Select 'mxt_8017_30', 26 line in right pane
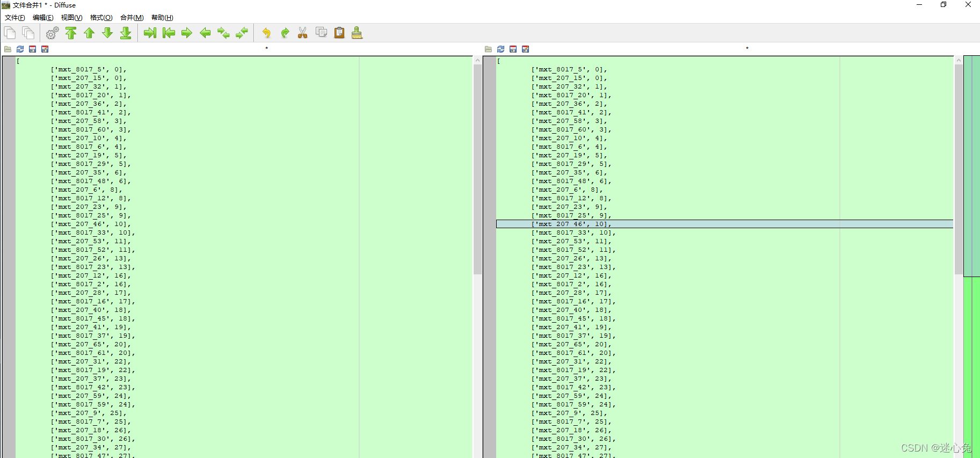Viewport: 980px width, 458px height. pyautogui.click(x=574, y=439)
